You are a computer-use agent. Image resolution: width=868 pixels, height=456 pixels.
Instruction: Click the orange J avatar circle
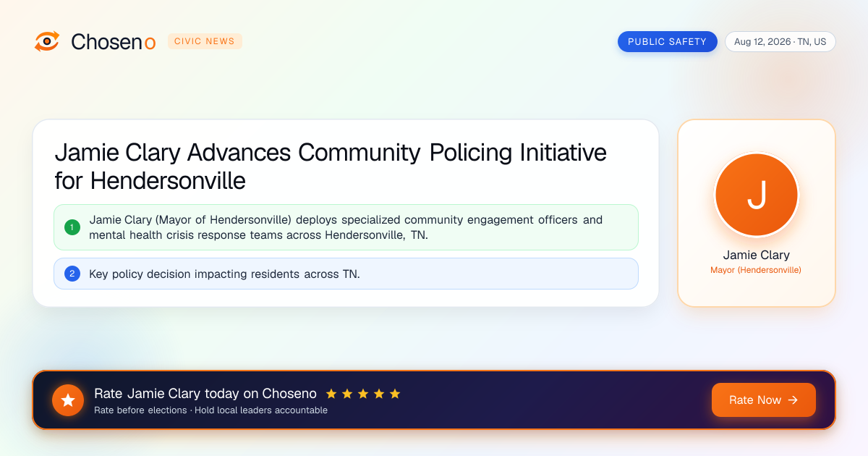pos(757,195)
